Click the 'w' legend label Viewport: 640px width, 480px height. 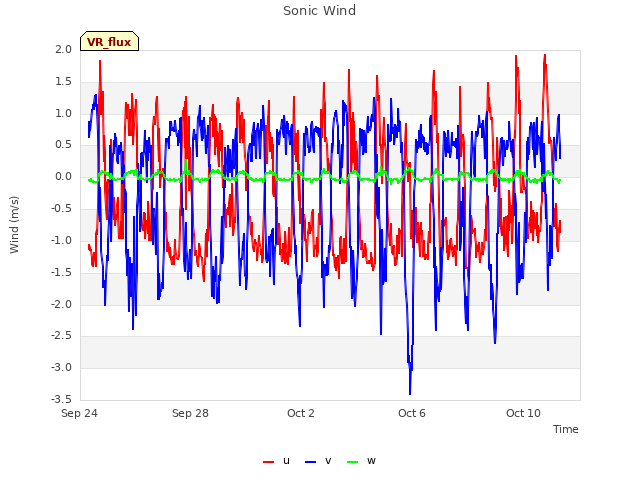(371, 460)
